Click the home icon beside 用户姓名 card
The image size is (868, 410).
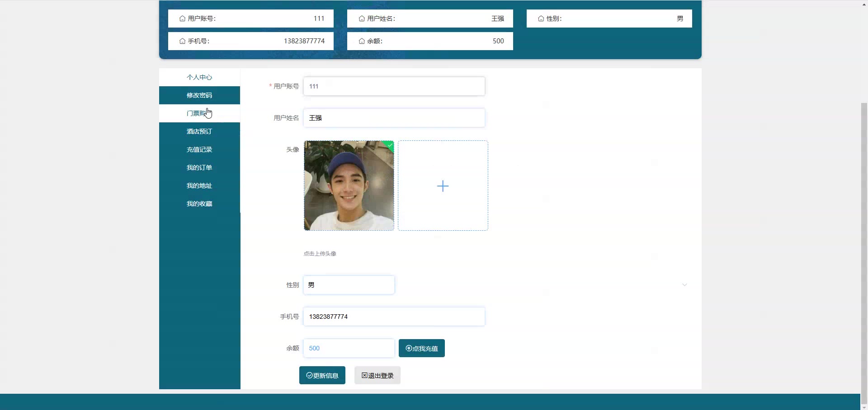coord(362,19)
